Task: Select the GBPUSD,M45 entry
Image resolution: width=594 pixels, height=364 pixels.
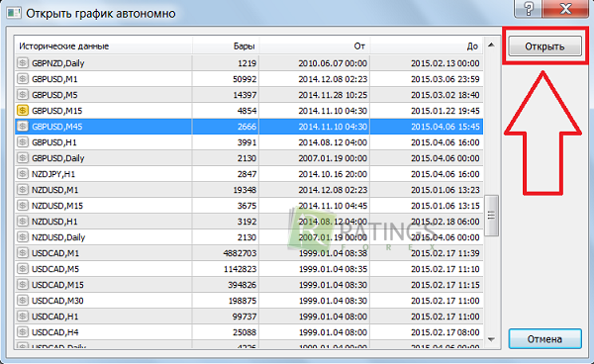Action: click(x=248, y=127)
